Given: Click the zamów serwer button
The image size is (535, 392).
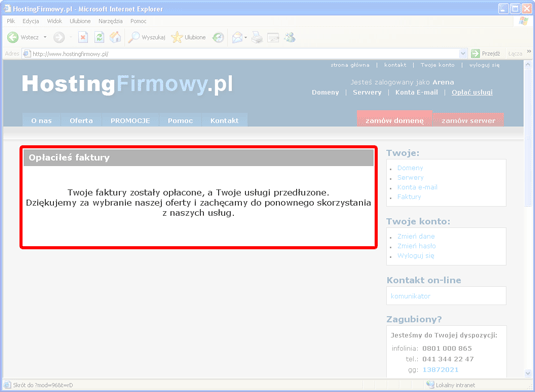Looking at the screenshot, I should click(x=468, y=120).
